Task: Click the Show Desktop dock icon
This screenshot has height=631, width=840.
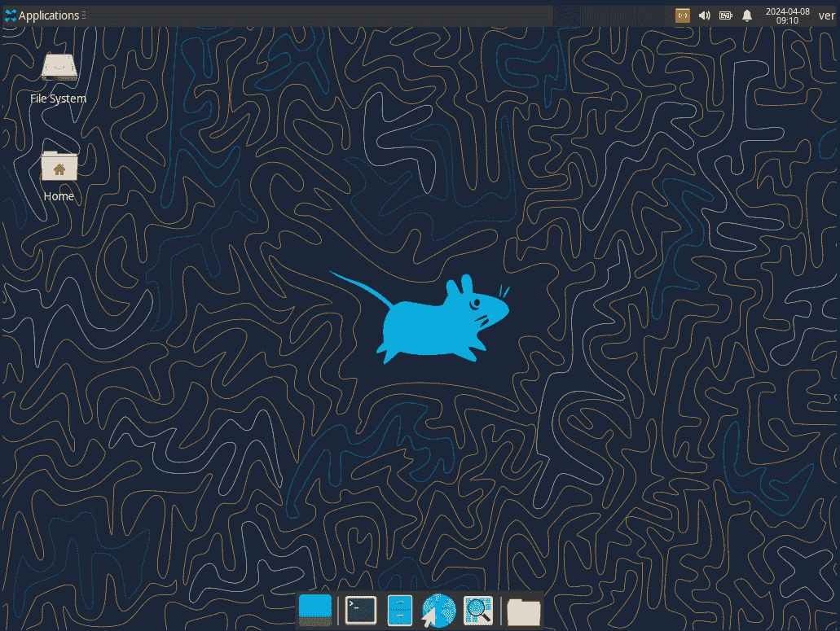Action: pyautogui.click(x=315, y=610)
